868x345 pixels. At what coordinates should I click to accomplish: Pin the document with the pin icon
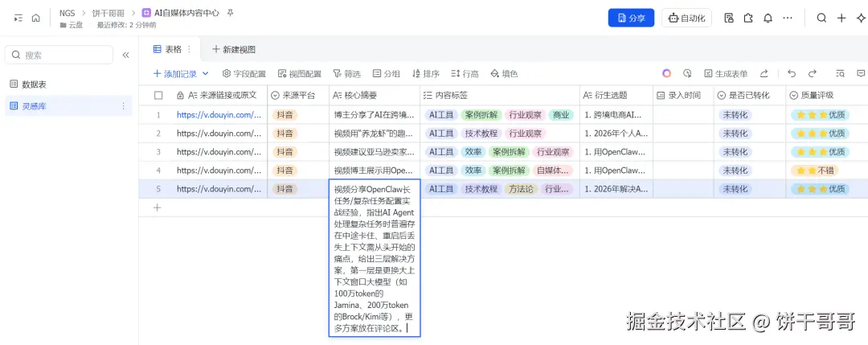point(231,13)
